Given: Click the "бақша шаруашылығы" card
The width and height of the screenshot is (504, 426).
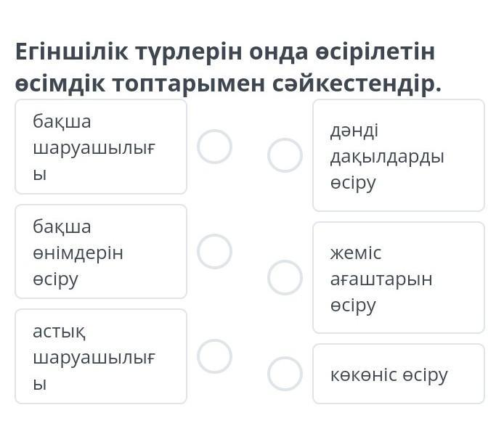Looking at the screenshot, I should pos(101,147).
